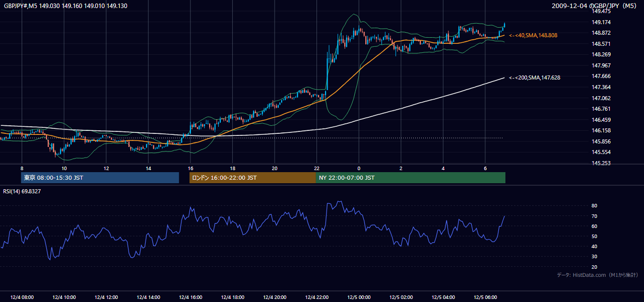Click RSI level 70 on the axis
The height and width of the screenshot is (302, 644).
pos(594,216)
